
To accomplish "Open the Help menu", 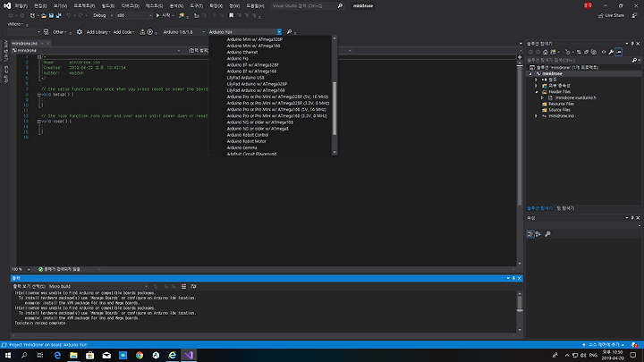I will pos(256,5).
